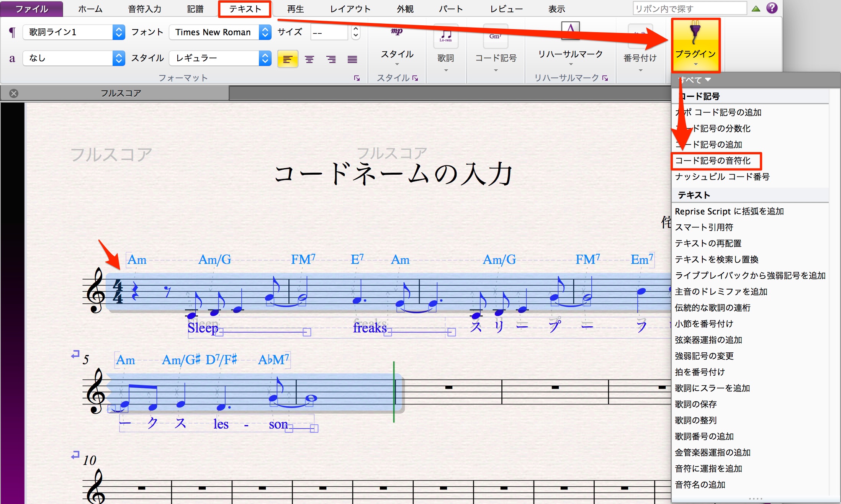
Task: Open the フォーマット group dialog launcher
Action: [357, 78]
